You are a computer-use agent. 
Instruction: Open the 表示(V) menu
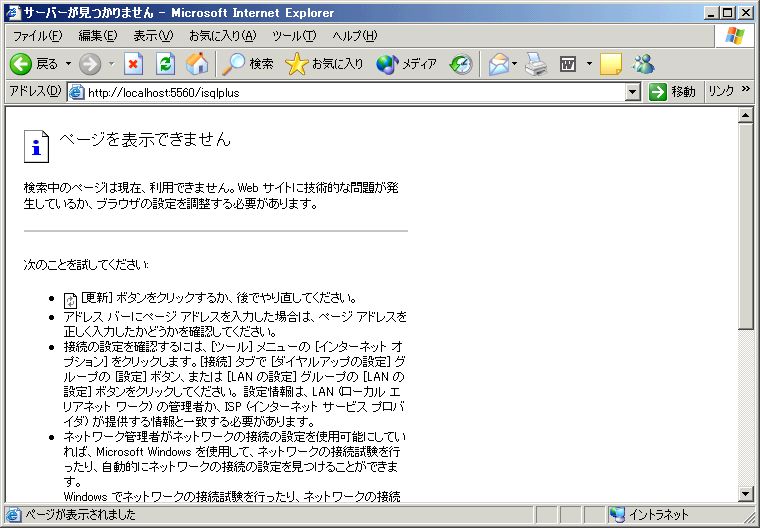[x=153, y=36]
